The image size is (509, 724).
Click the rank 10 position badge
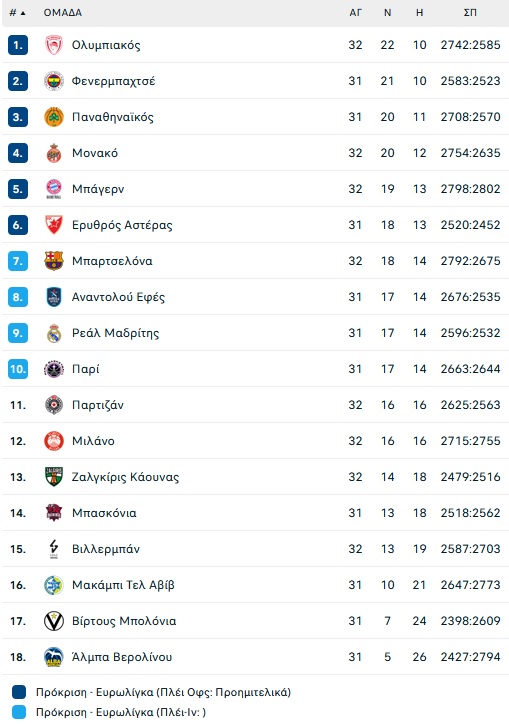18,369
